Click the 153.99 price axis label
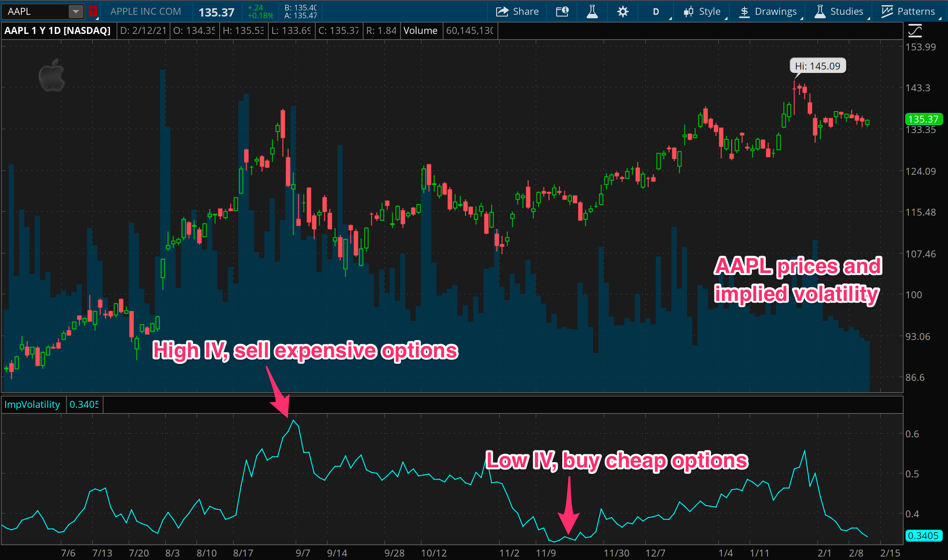 920,47
